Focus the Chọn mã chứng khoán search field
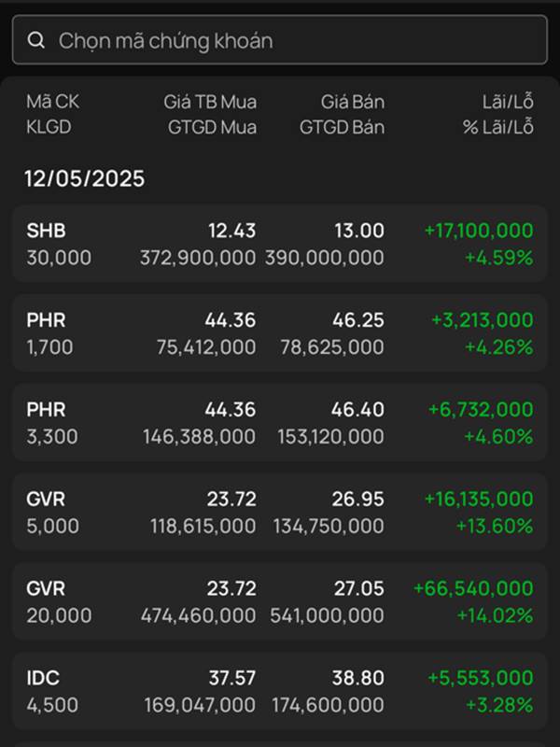This screenshot has height=747, width=560. 280,40
